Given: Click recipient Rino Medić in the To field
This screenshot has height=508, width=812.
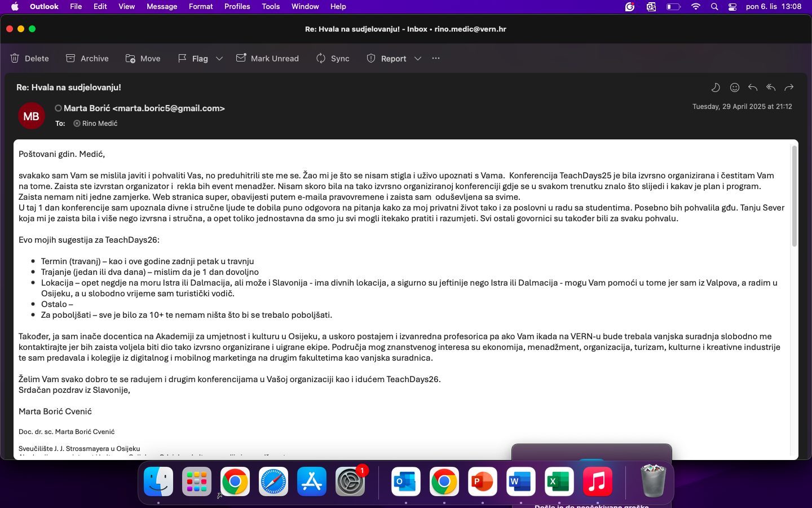Looking at the screenshot, I should [x=100, y=124].
